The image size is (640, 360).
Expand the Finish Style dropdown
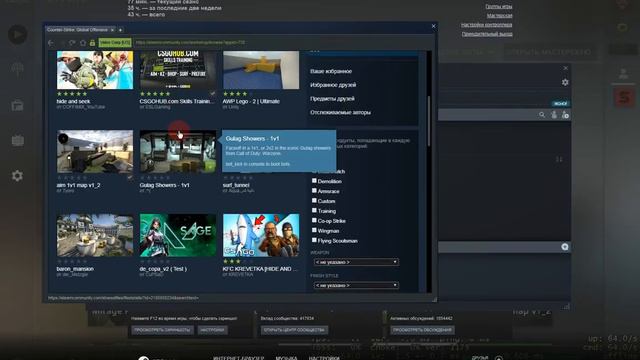point(356,285)
